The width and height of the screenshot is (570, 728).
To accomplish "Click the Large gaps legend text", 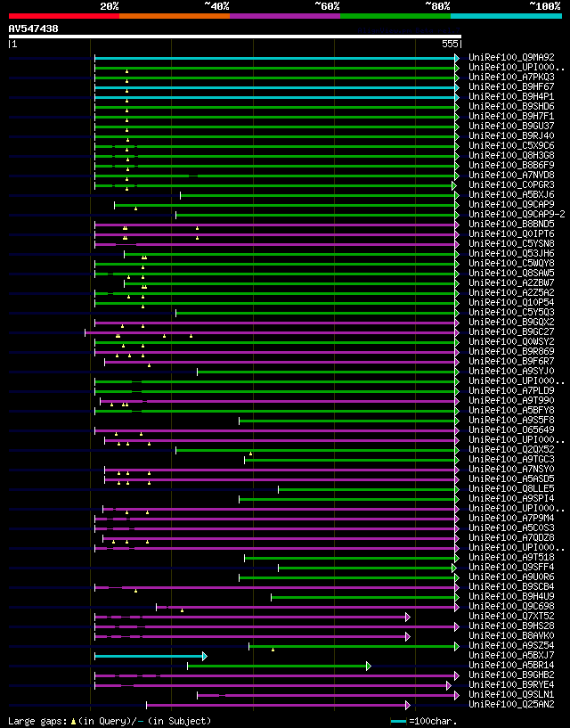I will click(110, 721).
